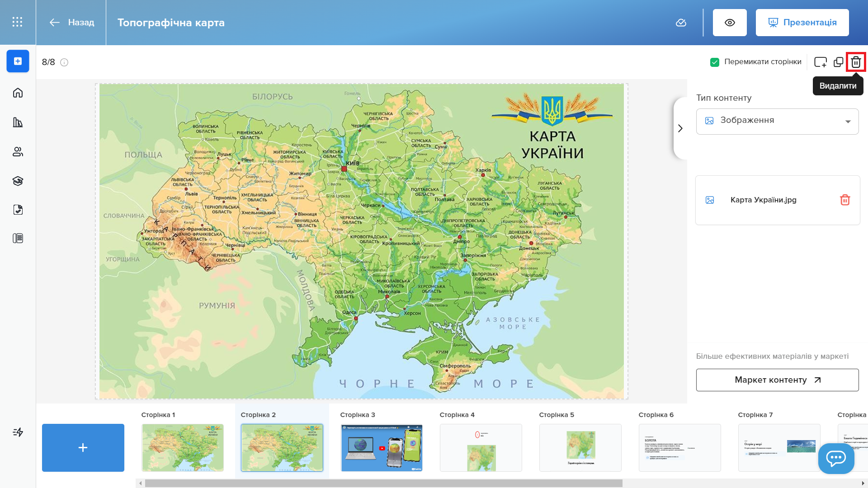Open the Тип контенту Зображення dropdown
868x488 pixels.
pyautogui.click(x=777, y=121)
